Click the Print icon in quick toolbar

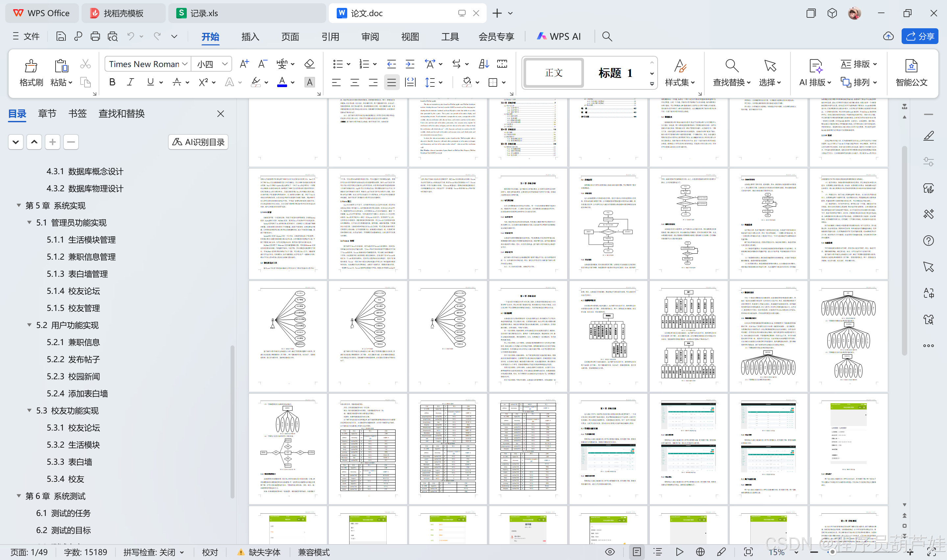click(95, 36)
